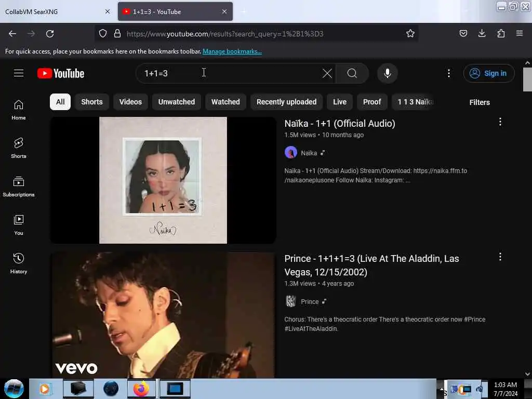Clear the search box with X
532x399 pixels.
[x=327, y=73]
